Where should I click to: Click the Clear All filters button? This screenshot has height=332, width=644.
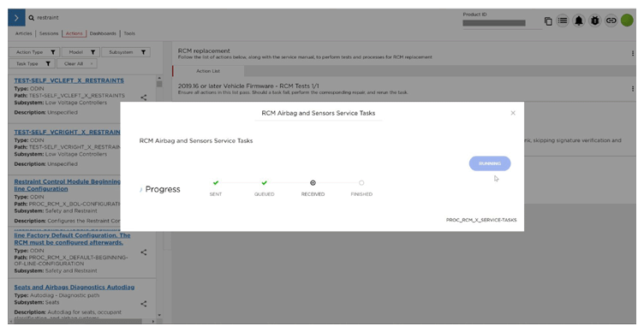78,63
